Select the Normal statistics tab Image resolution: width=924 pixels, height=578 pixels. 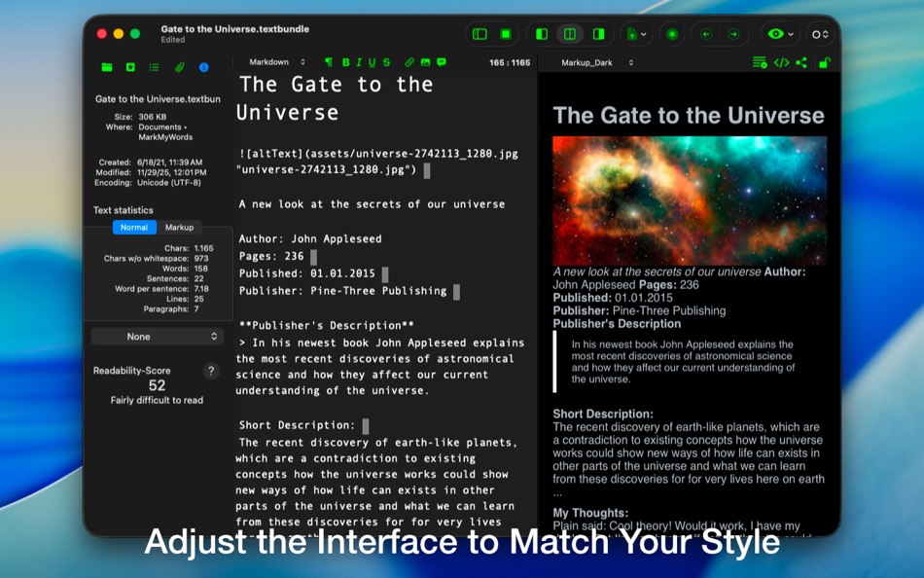pos(133,227)
